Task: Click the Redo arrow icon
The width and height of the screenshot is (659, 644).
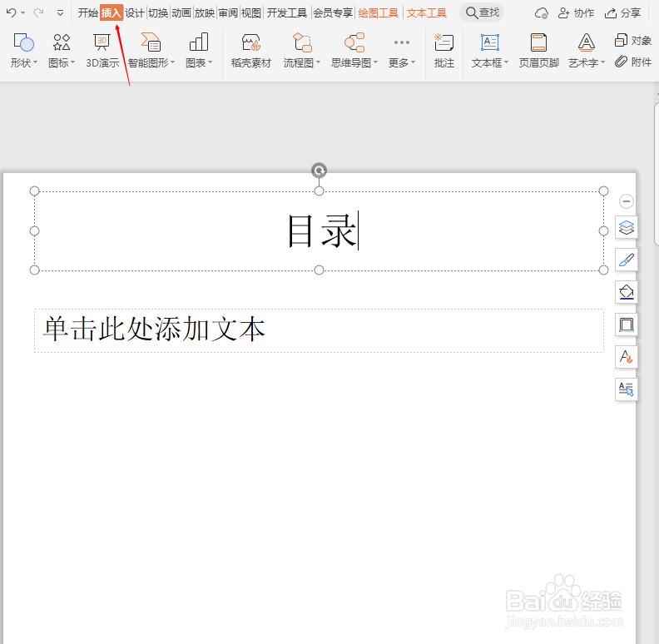Action: click(38, 13)
